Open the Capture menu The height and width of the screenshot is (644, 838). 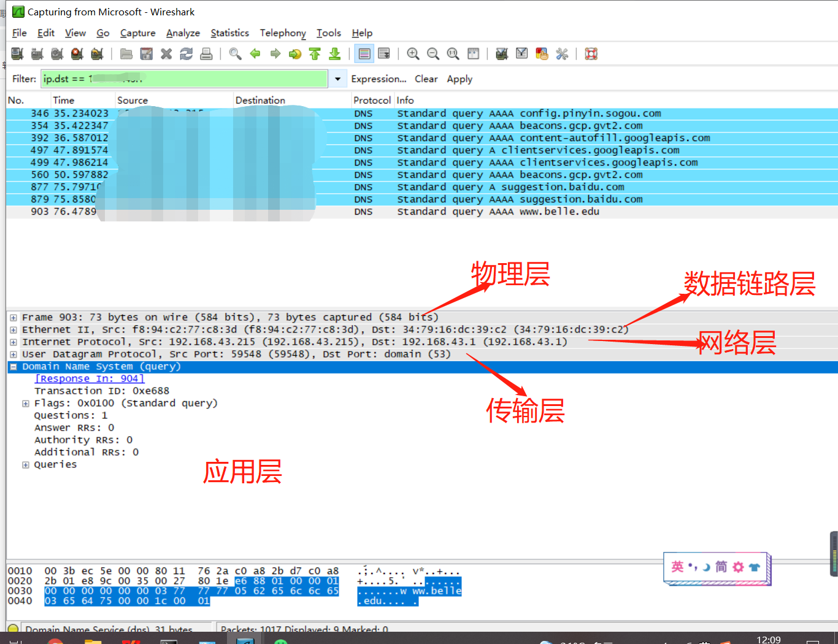(137, 33)
